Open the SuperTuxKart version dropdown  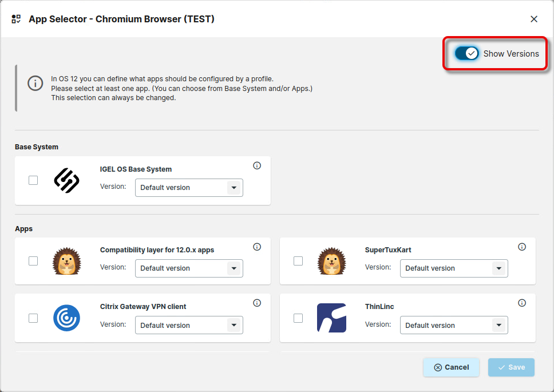click(454, 268)
